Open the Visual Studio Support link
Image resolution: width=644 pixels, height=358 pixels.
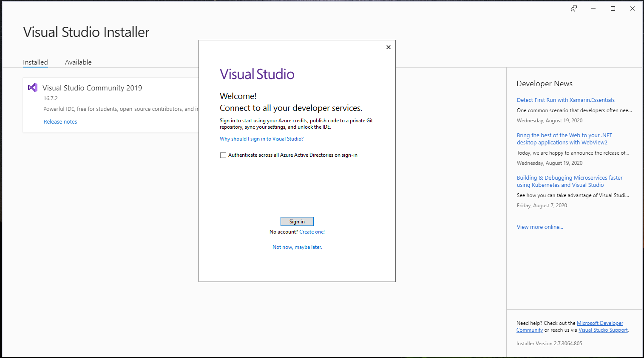click(x=603, y=330)
